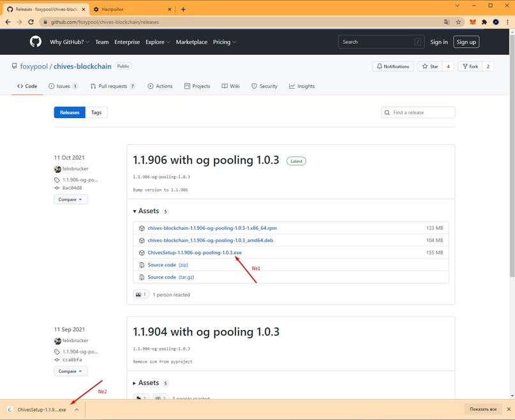The height and width of the screenshot is (420, 515).
Task: Click the downloaded ChivesSetup file icon
Action: pos(10,410)
